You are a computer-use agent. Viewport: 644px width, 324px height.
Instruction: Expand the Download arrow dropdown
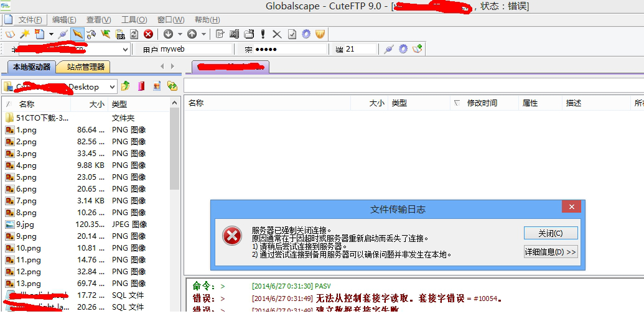(179, 34)
